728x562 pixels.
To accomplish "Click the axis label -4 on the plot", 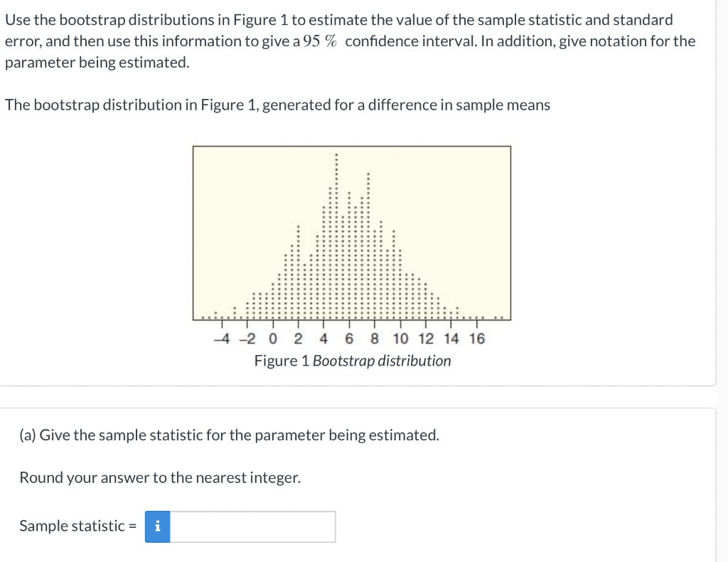I will click(x=222, y=339).
